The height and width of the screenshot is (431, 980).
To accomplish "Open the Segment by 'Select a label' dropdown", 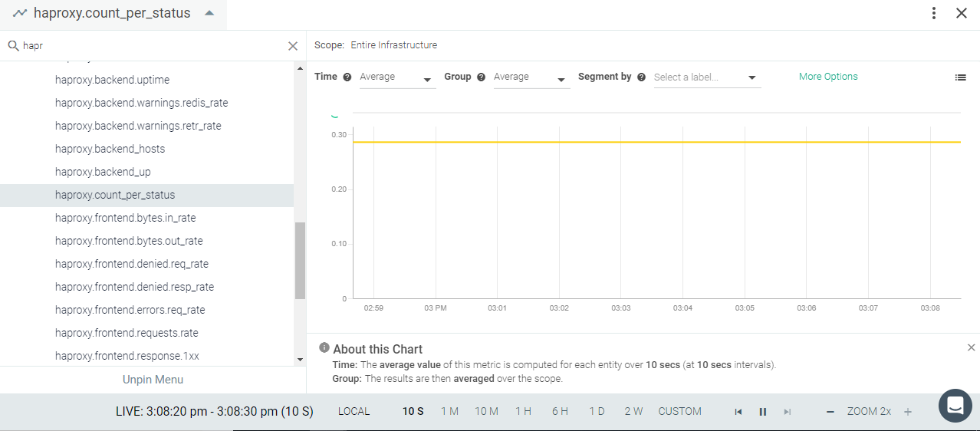I will click(x=707, y=77).
